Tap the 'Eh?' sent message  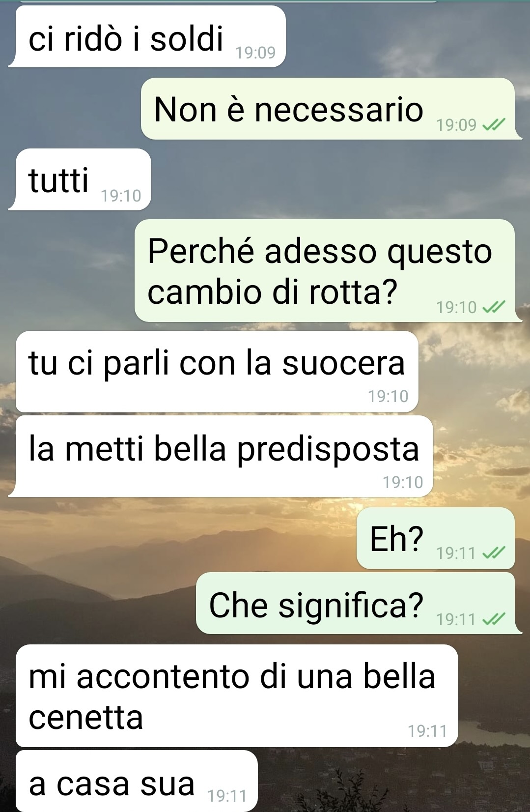click(x=436, y=538)
